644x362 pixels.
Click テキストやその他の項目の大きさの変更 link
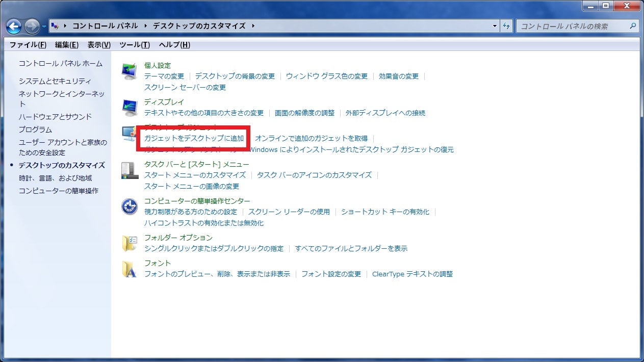tap(204, 113)
